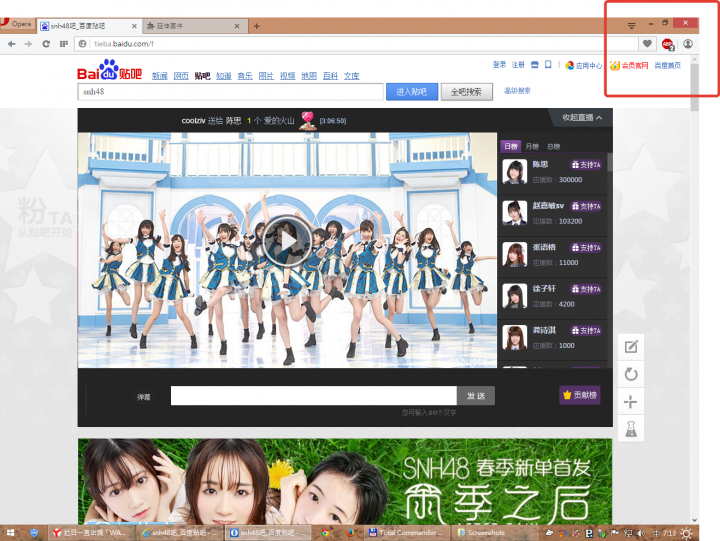Open the 音乐 navigation link

(245, 76)
